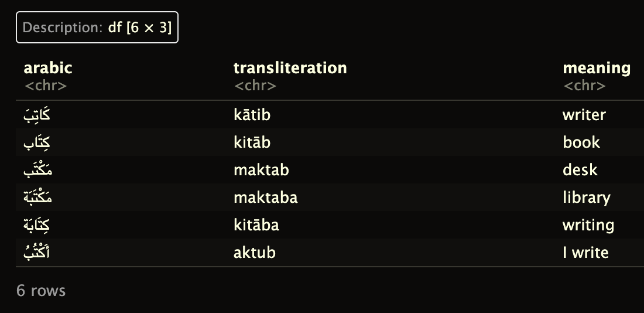Click the Description df [6 × 3] box
The height and width of the screenshot is (313, 644).
pos(97,27)
